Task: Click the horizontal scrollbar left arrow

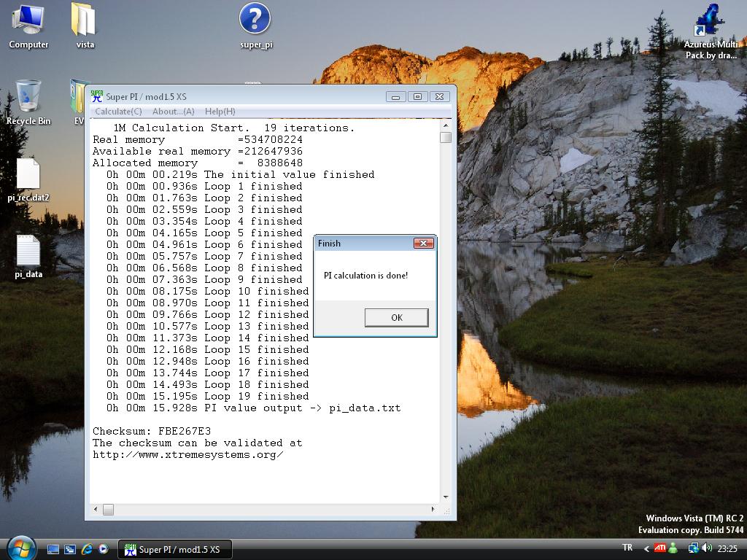Action: click(x=96, y=509)
